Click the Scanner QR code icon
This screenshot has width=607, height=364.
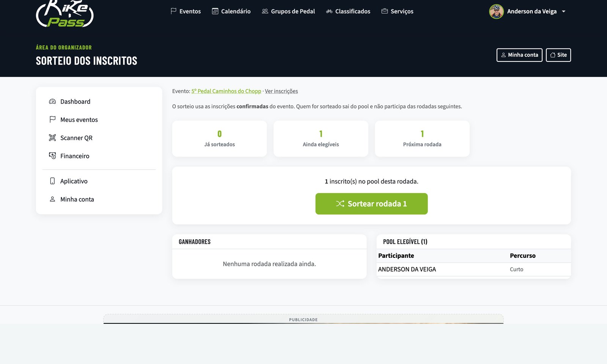[x=52, y=138]
